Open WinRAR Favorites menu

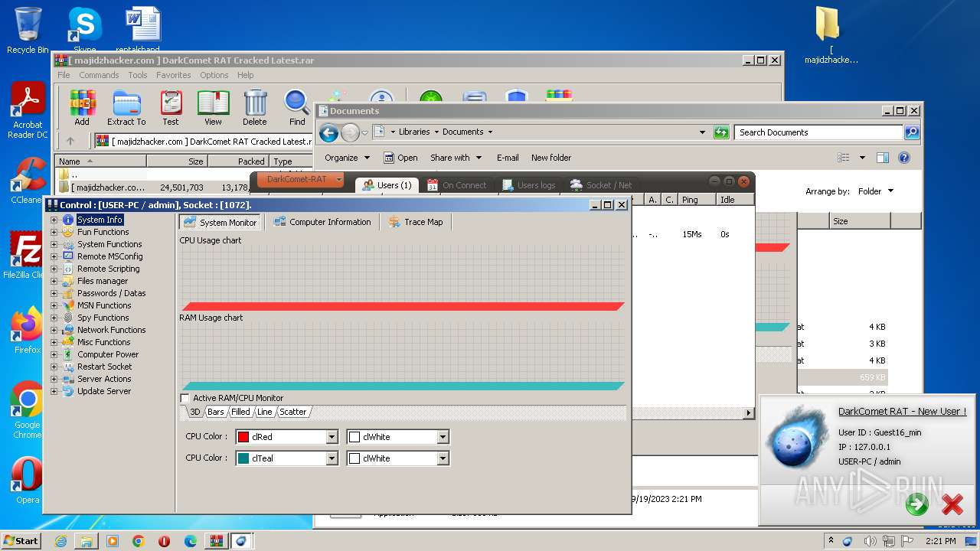pos(174,75)
